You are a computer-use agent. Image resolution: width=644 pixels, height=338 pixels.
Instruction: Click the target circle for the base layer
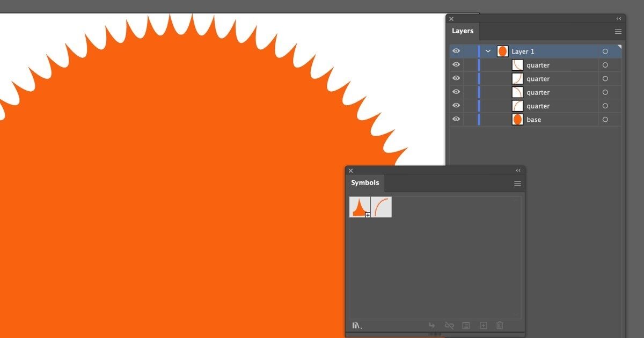click(605, 119)
